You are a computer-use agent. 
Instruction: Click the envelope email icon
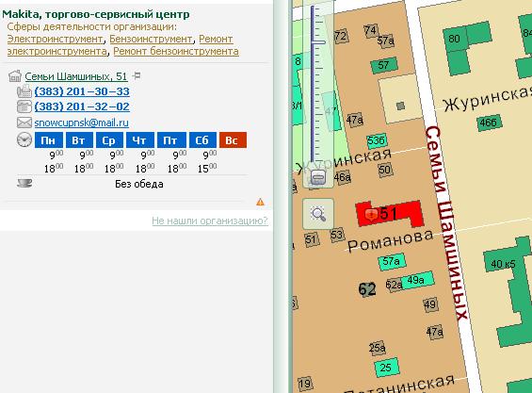[24, 123]
